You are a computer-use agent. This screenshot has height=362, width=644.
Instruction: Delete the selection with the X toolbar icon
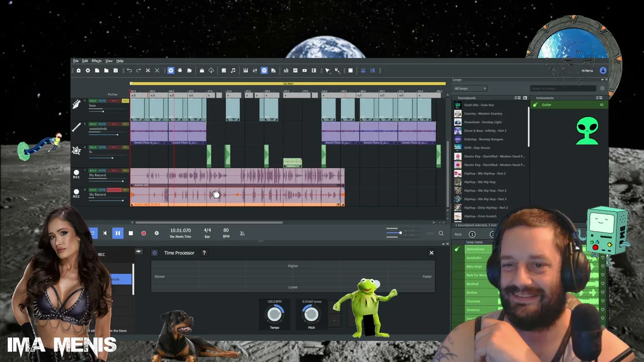157,70
